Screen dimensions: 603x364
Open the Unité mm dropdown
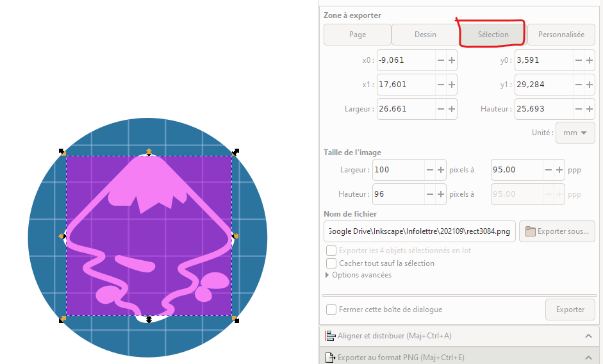(x=575, y=133)
